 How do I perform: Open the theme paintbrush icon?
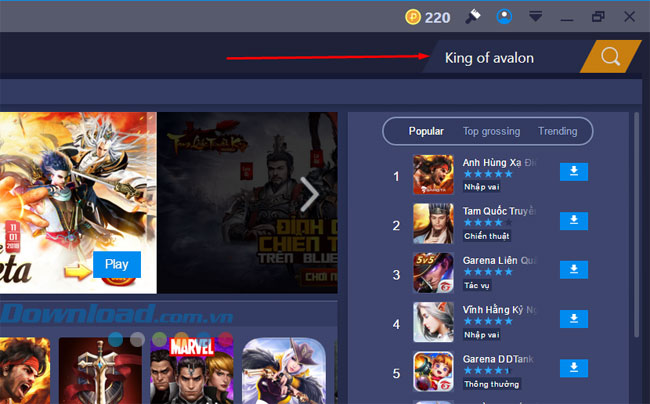473,16
